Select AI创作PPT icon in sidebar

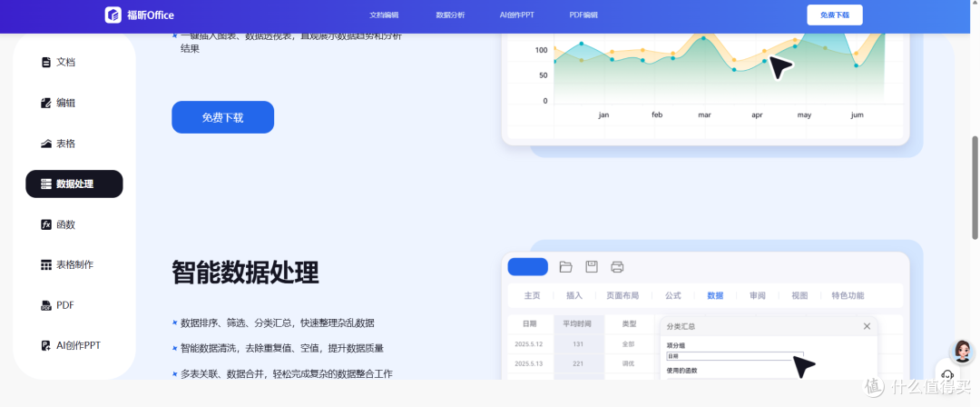pos(45,345)
